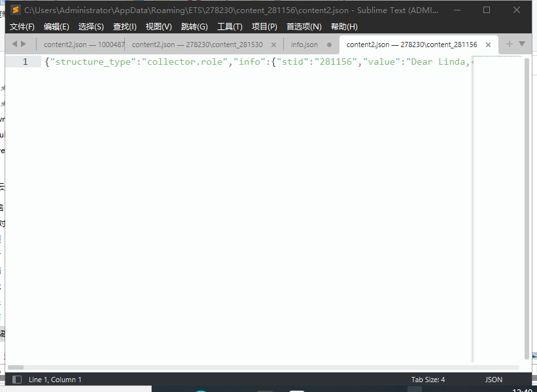
Task: Open the 工具(T) menu
Action: pos(230,27)
